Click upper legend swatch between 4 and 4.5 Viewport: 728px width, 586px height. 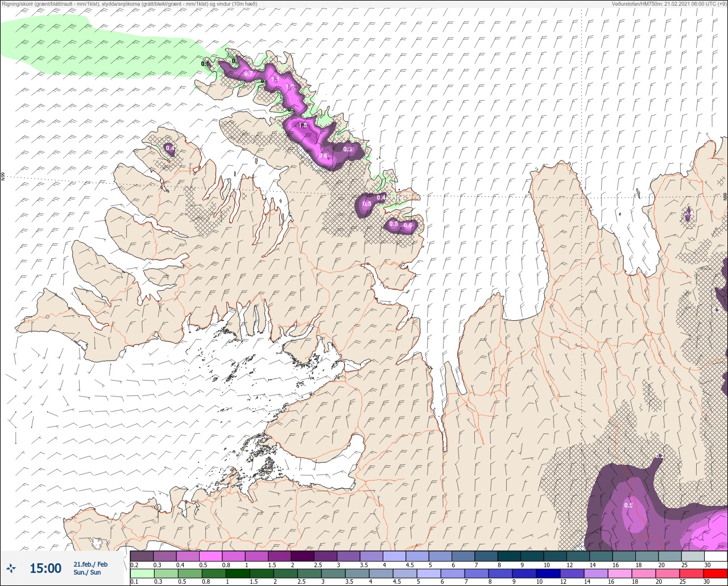click(394, 556)
